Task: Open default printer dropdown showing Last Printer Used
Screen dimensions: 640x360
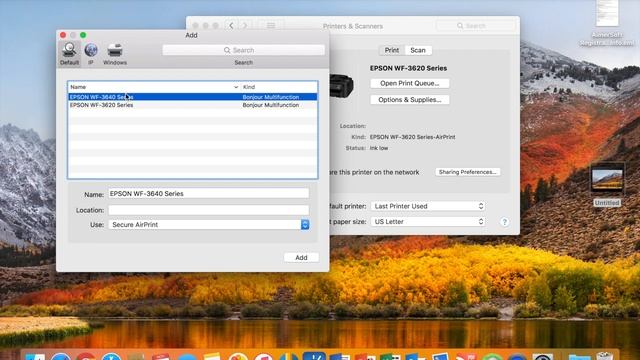Action: tap(428, 206)
